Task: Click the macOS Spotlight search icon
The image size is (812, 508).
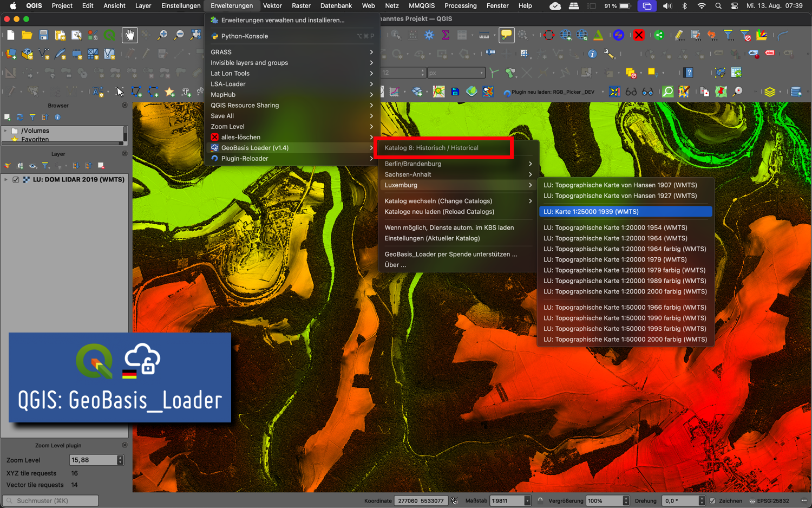Action: click(718, 5)
